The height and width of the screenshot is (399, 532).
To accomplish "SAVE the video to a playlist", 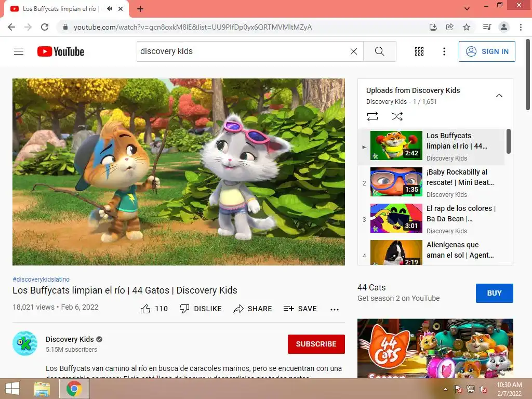I will (x=300, y=309).
